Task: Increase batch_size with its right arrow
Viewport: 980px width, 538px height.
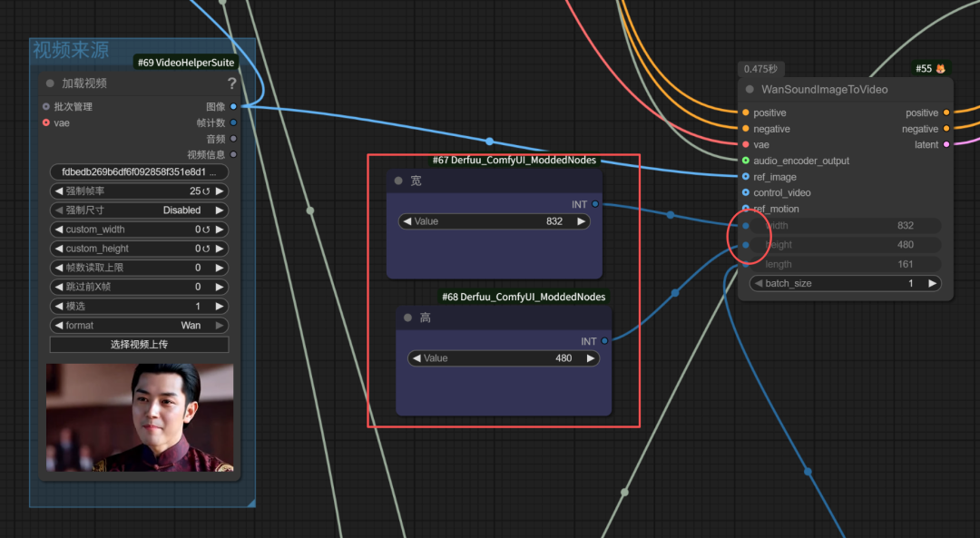Action: (932, 284)
